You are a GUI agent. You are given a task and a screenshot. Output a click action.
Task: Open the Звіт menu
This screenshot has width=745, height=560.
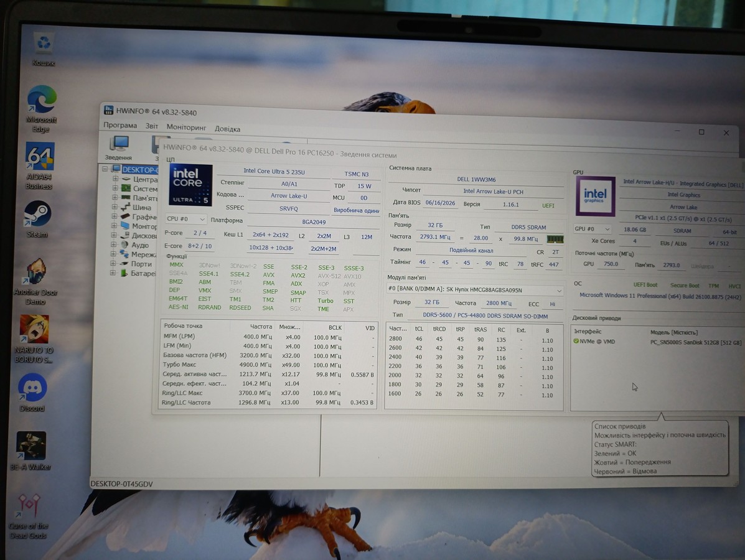tap(152, 126)
